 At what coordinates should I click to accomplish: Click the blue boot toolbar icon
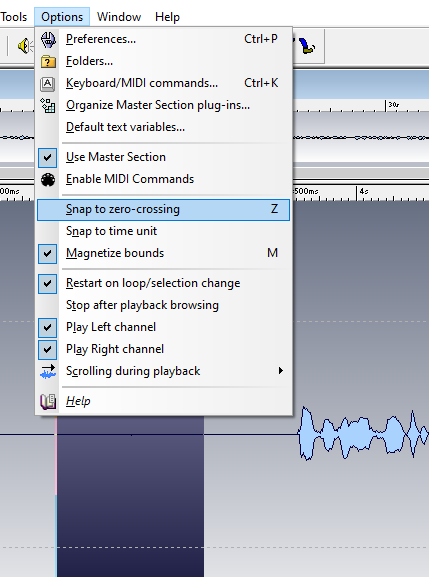point(306,46)
